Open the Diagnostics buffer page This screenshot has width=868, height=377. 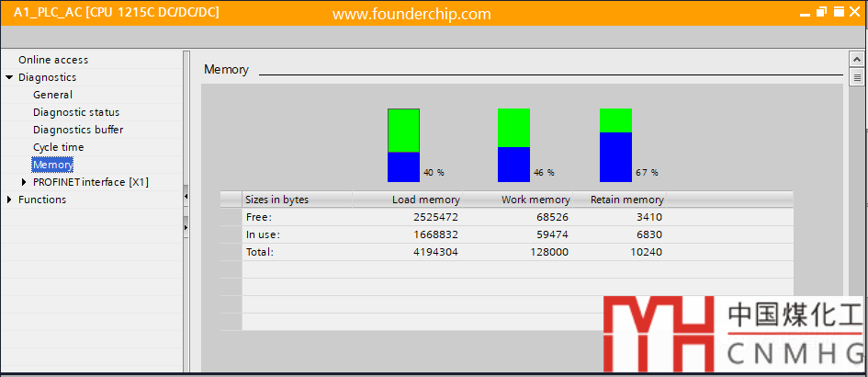pos(78,130)
